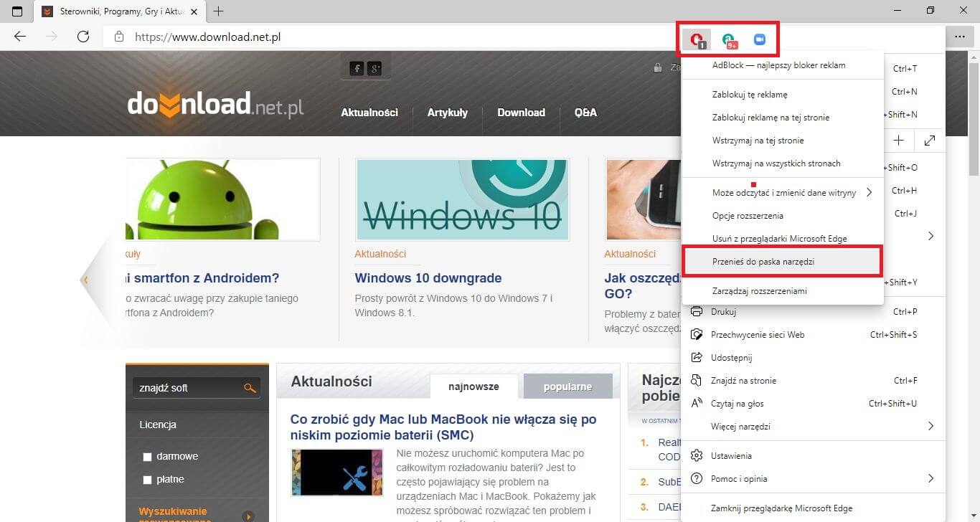
Task: Click the Mac article tools thumbnail
Action: (337, 473)
